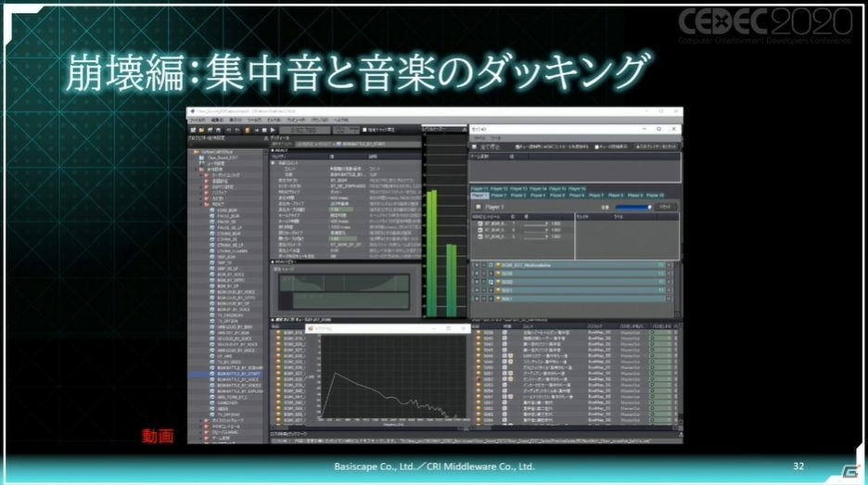This screenshot has height=485, width=868.
Task: Open the 編集 menu in main window
Action: [217, 120]
